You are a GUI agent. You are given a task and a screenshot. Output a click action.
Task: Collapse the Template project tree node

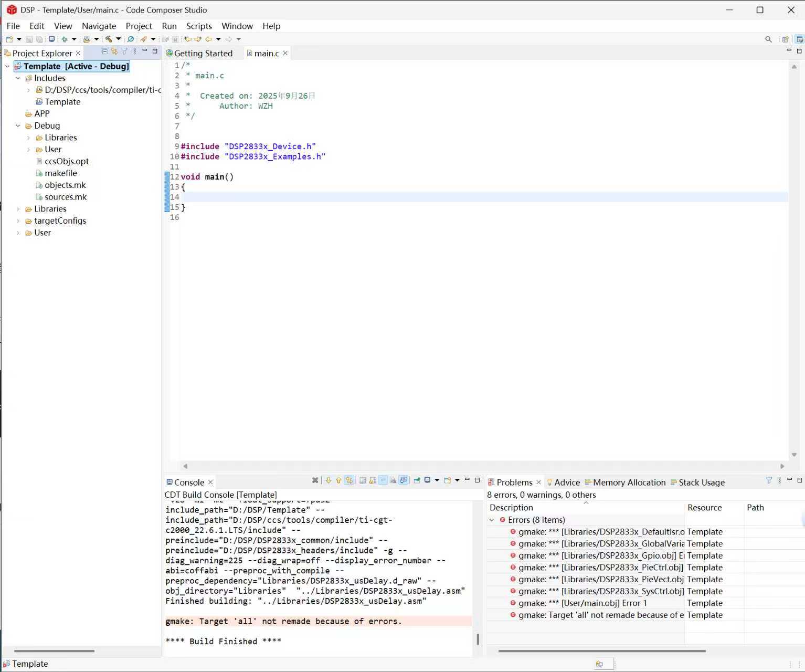click(7, 66)
